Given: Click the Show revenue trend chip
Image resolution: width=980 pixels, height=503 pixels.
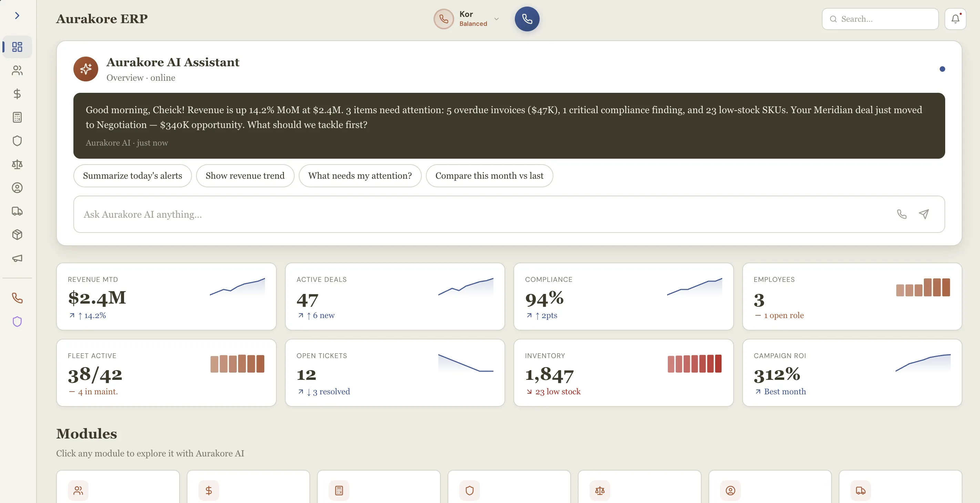Looking at the screenshot, I should pyautogui.click(x=245, y=176).
